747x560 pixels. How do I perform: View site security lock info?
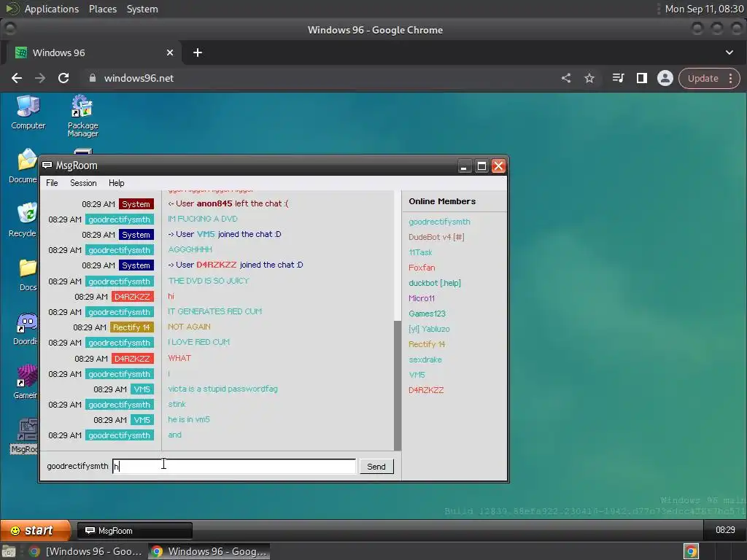[x=93, y=78]
